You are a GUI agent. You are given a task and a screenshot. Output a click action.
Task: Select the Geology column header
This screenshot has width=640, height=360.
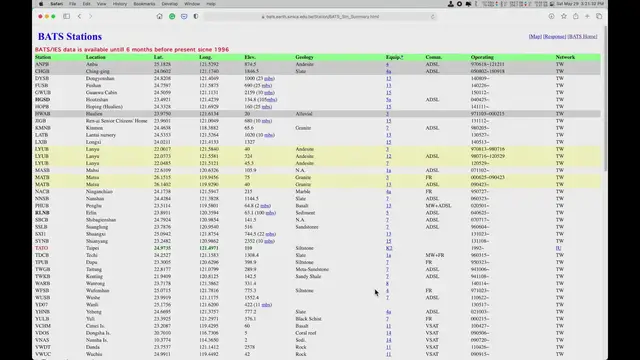(304, 57)
